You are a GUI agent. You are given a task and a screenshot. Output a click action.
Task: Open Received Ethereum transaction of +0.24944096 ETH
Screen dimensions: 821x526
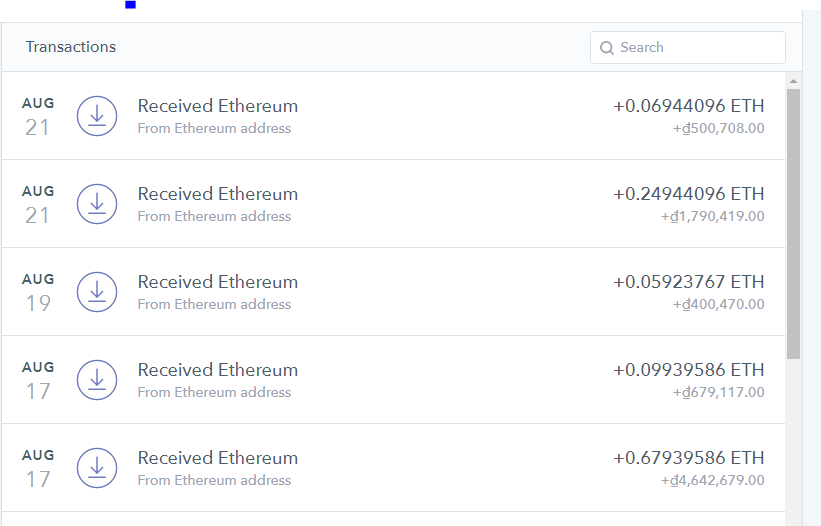(x=217, y=194)
